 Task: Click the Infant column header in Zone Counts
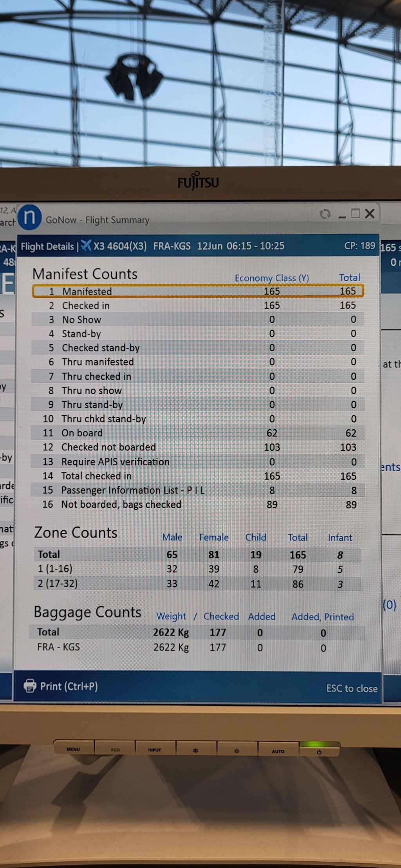(x=340, y=537)
